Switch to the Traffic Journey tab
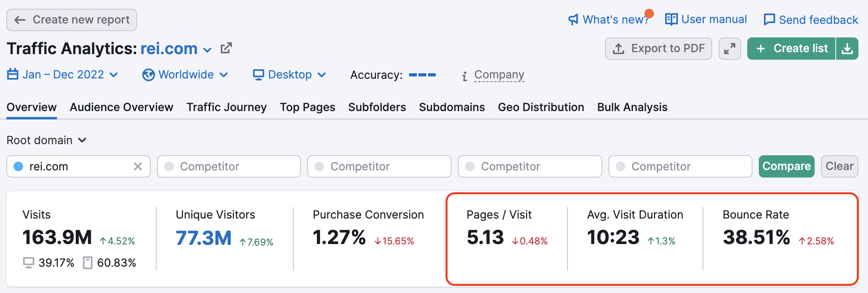This screenshot has width=868, height=293. tap(226, 107)
